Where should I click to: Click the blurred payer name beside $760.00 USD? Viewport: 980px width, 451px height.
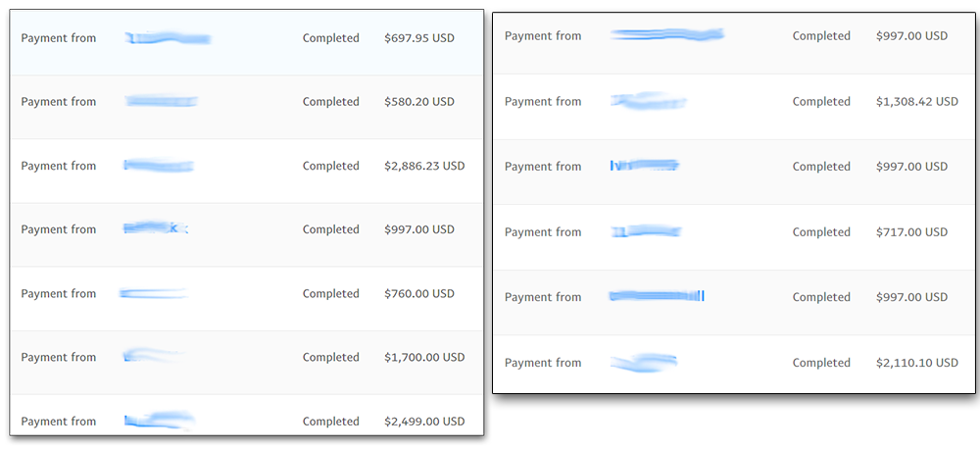tap(153, 293)
